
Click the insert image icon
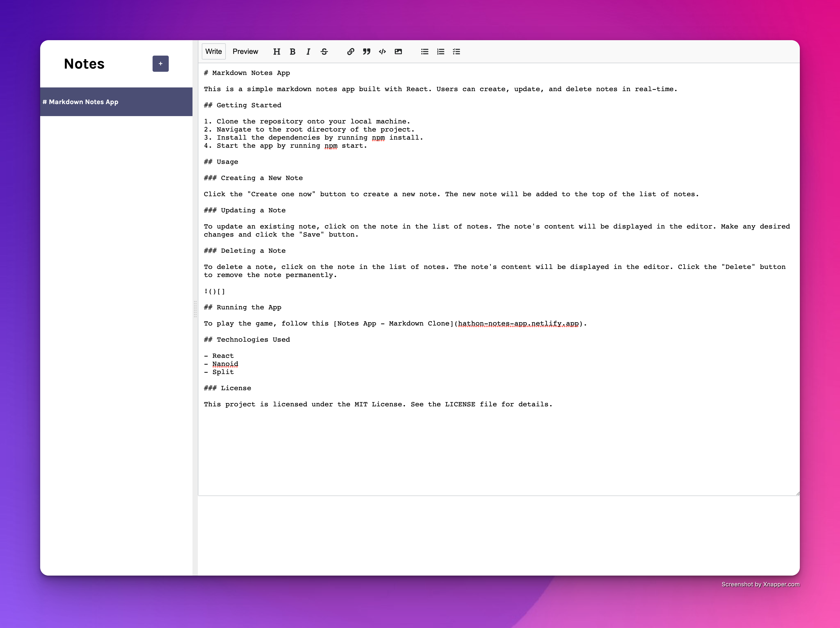[x=398, y=52]
